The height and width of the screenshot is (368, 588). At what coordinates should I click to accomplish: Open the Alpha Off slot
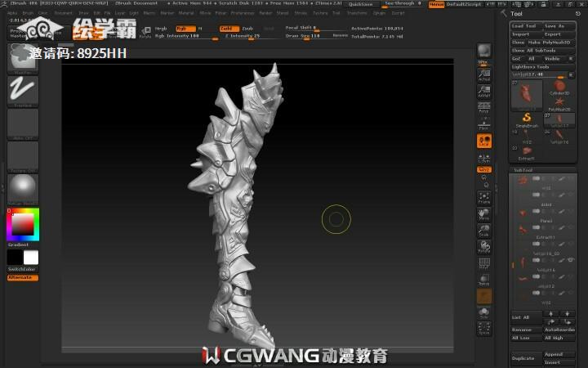pyautogui.click(x=23, y=124)
